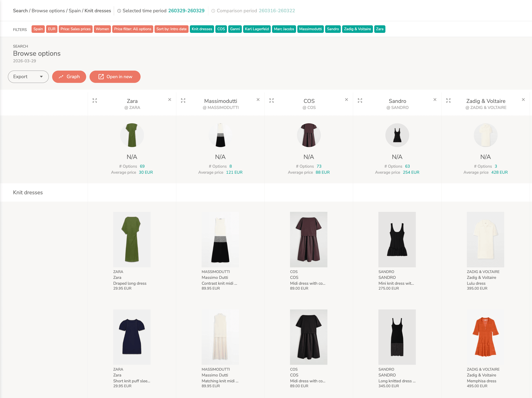532x398 pixels.
Task: Select the Sort by: Intro date filter
Action: [x=171, y=29]
